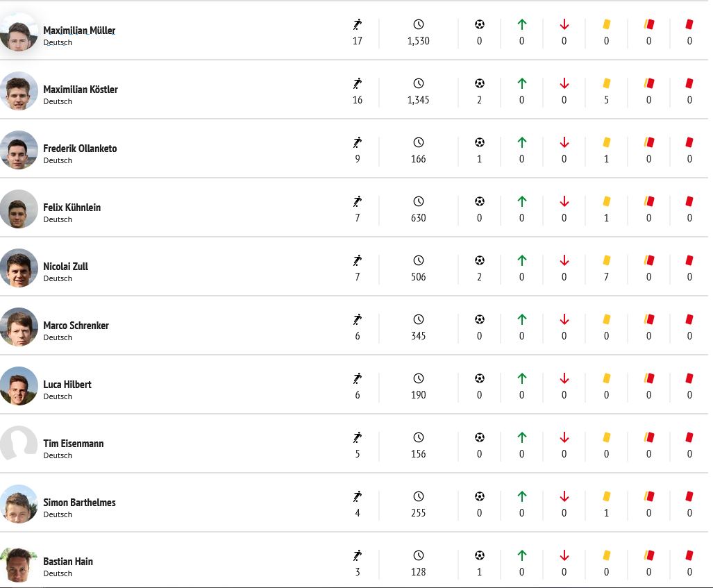Image resolution: width=713 pixels, height=588 pixels.
Task: Click the yellow-red card icon for Luca Hilbert
Action: click(649, 378)
